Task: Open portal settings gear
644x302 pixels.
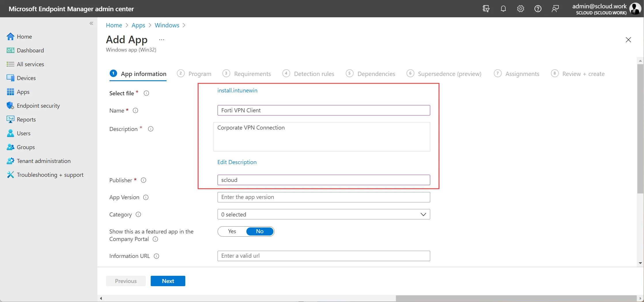Action: point(520,9)
